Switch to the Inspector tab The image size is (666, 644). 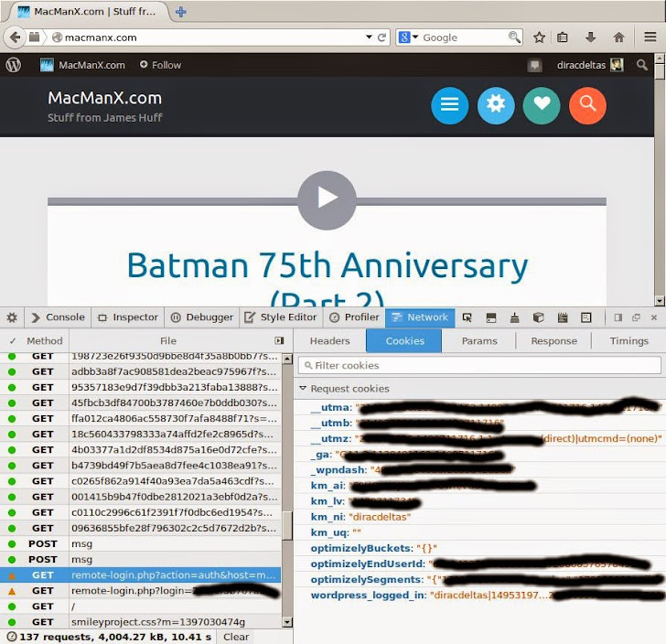(x=128, y=317)
